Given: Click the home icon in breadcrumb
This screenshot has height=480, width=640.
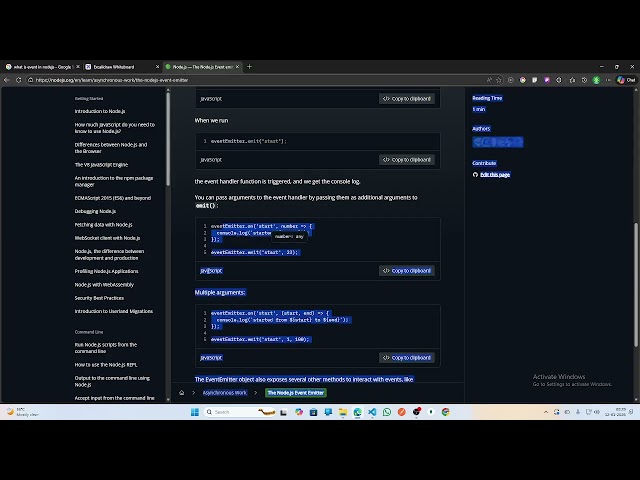Looking at the screenshot, I should tap(182, 393).
